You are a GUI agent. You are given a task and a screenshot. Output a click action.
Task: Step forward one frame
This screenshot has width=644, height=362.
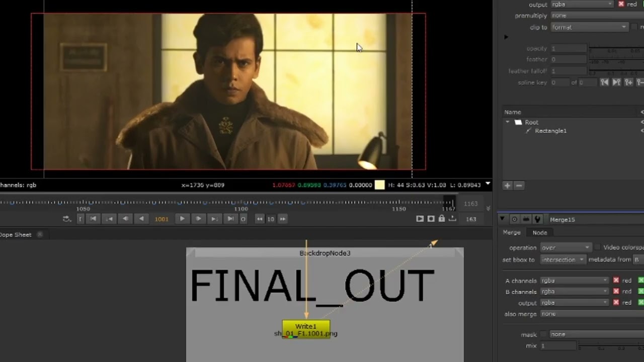(198, 219)
